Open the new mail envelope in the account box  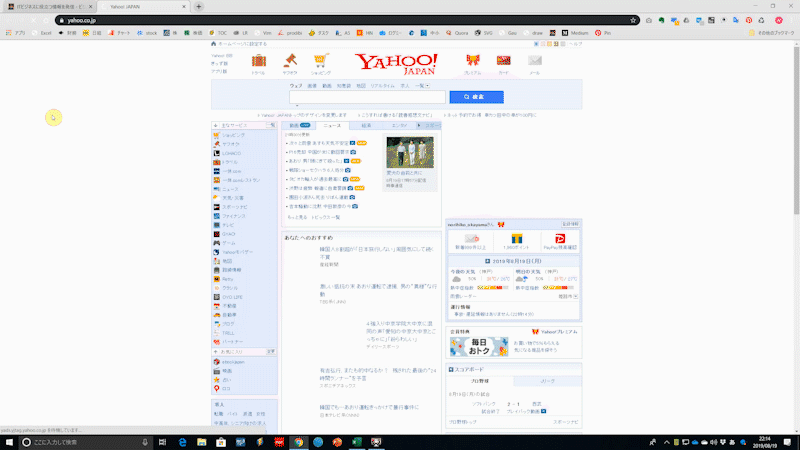click(x=471, y=239)
